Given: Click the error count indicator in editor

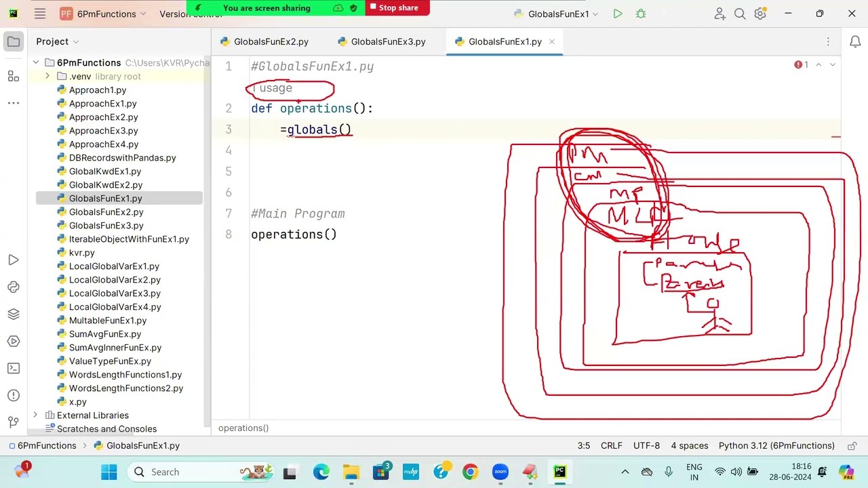Looking at the screenshot, I should 802,65.
